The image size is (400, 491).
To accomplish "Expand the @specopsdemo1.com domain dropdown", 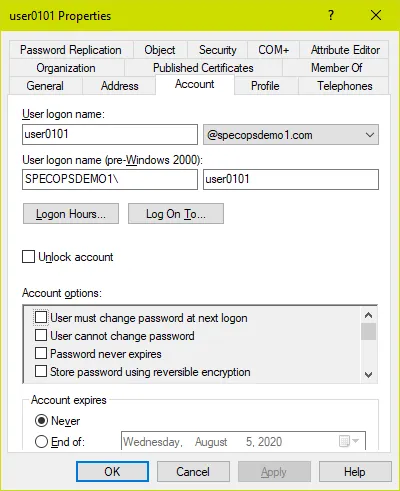I will pyautogui.click(x=291, y=135).
